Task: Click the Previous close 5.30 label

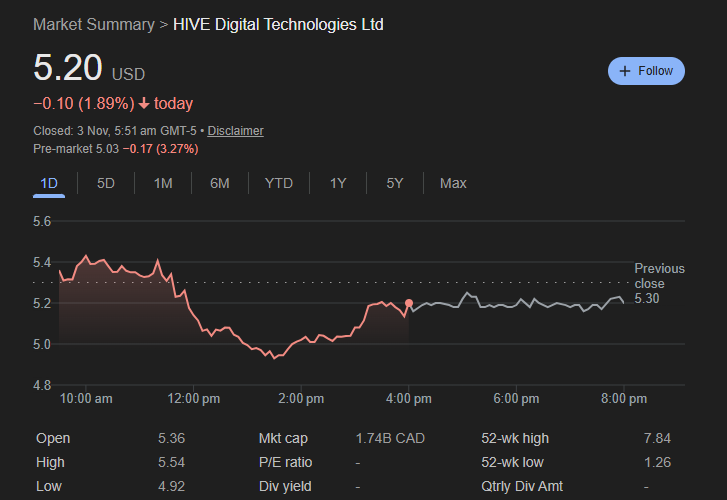Action: click(659, 283)
